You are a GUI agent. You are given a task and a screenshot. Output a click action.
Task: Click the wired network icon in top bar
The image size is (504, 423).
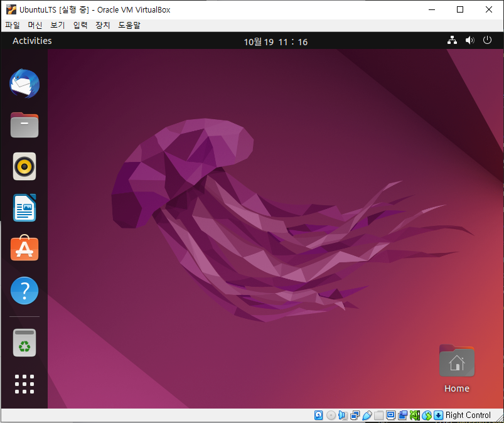[453, 41]
